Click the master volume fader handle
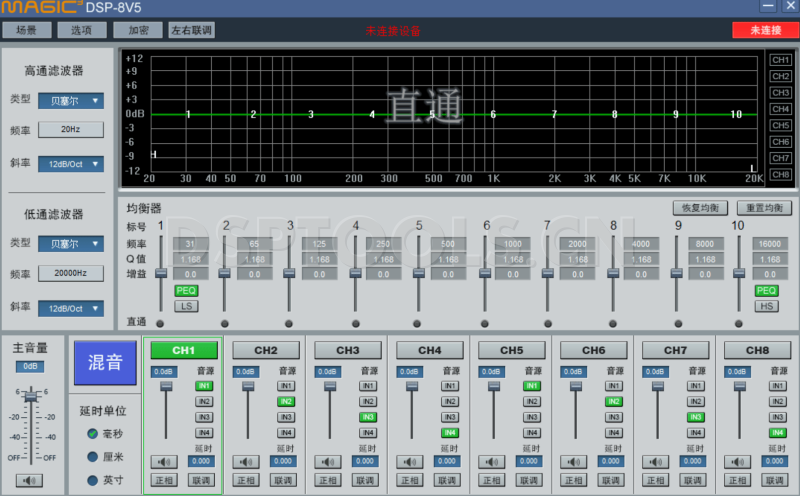800x496 pixels. coord(31,400)
